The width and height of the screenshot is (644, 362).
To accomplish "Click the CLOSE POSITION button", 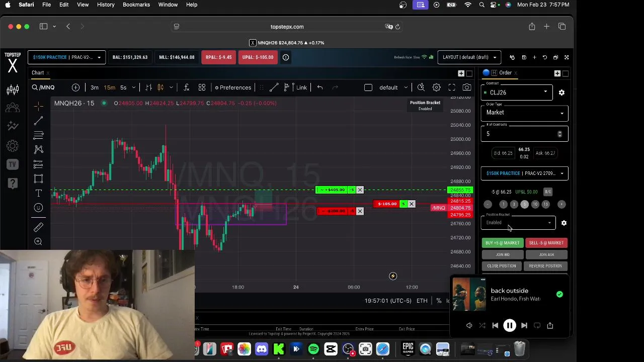I will click(x=502, y=266).
